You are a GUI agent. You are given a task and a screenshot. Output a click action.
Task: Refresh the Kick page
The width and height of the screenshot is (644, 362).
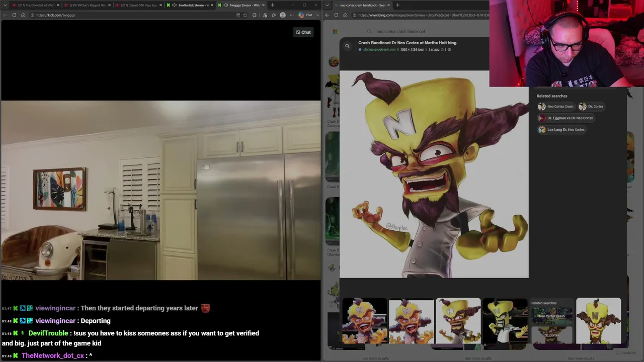click(x=14, y=15)
